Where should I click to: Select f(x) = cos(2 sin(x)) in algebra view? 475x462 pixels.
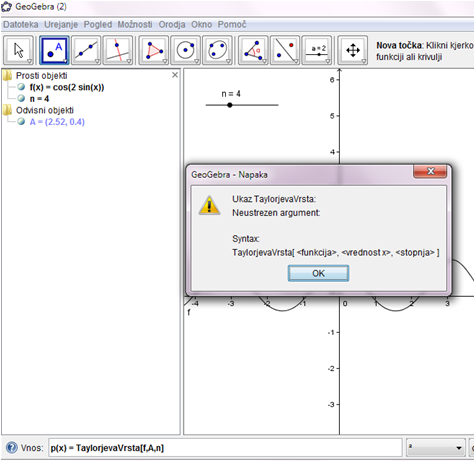(x=67, y=87)
